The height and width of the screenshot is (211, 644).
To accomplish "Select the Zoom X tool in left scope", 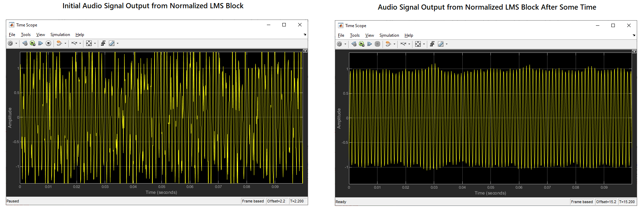I will coord(74,43).
